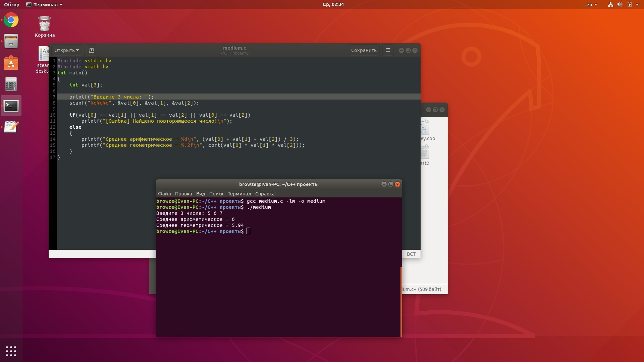The image size is (644, 362).
Task: Click the '#include <math.h>' line
Action: [83, 67]
